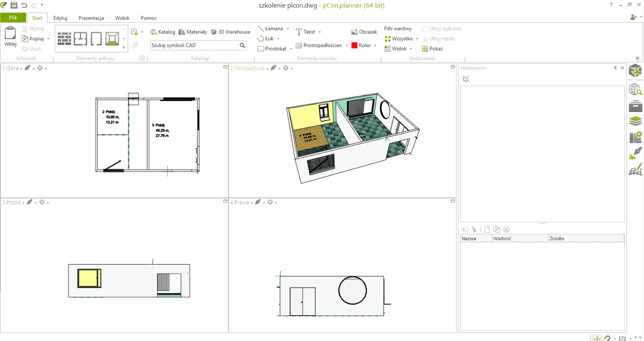
Task: Click the Nazwa column header
Action: tap(476, 238)
